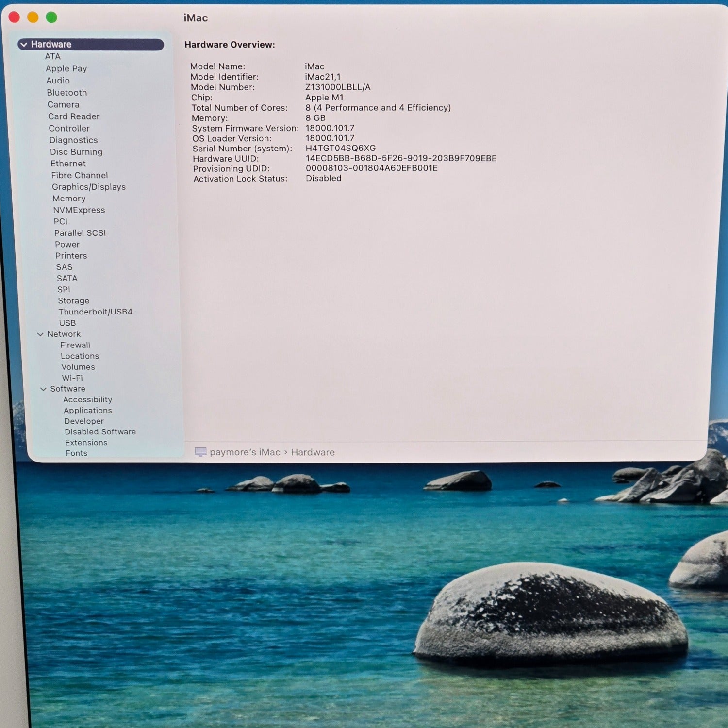The image size is (728, 728).
Task: Collapse the Hardware section chevron
Action: (24, 45)
